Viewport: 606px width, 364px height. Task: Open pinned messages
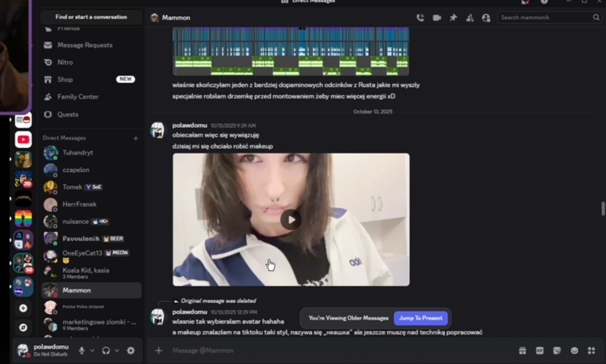coord(453,18)
